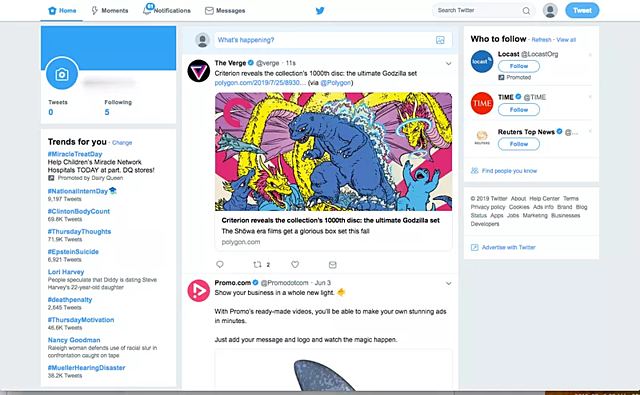
Task: Click the Find people you know icon
Action: coord(474,171)
